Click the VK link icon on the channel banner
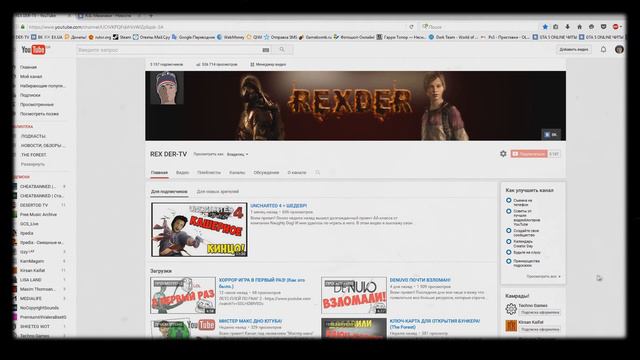640x360 pixels. [551, 134]
